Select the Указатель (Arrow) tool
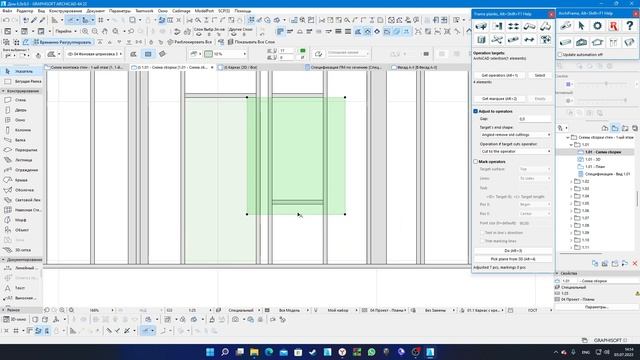This screenshot has height=360, width=640. (21, 71)
